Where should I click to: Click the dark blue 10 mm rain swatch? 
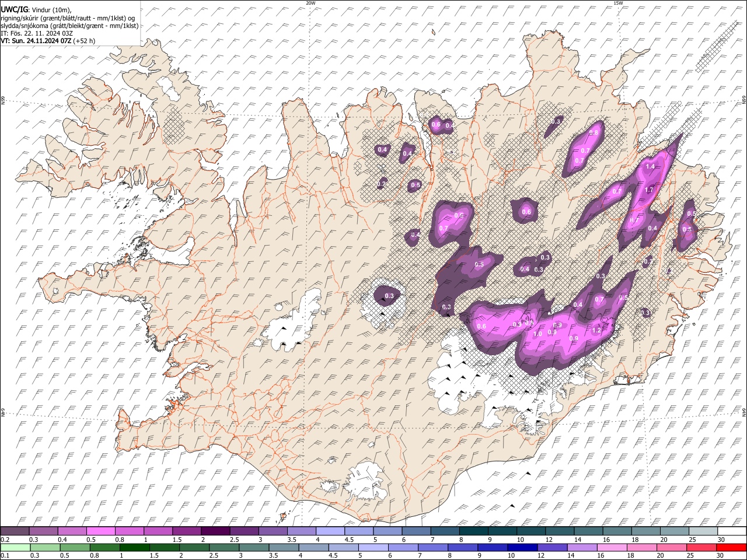[522, 547]
